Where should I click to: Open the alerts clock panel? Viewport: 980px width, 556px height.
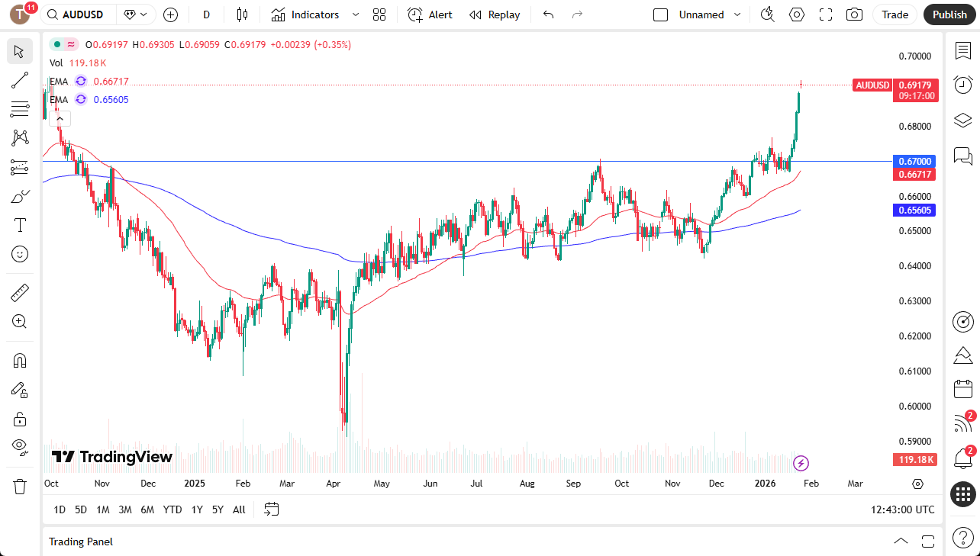(962, 85)
